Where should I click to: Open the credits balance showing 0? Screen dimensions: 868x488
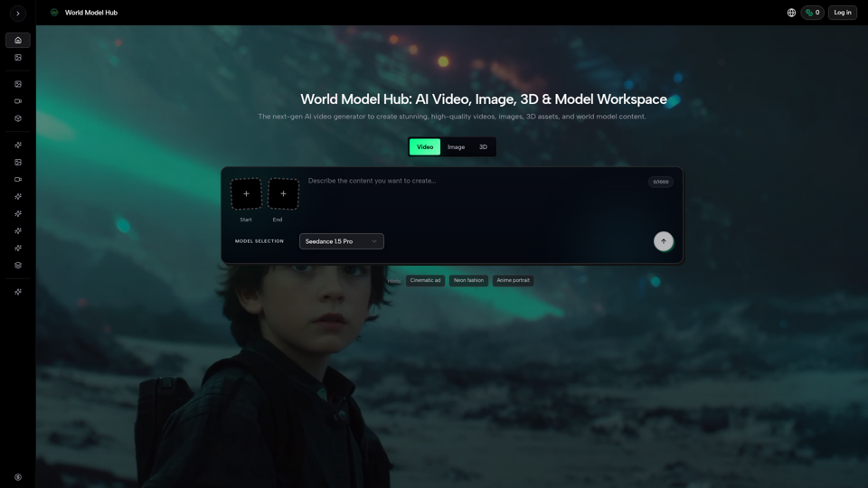pos(813,13)
